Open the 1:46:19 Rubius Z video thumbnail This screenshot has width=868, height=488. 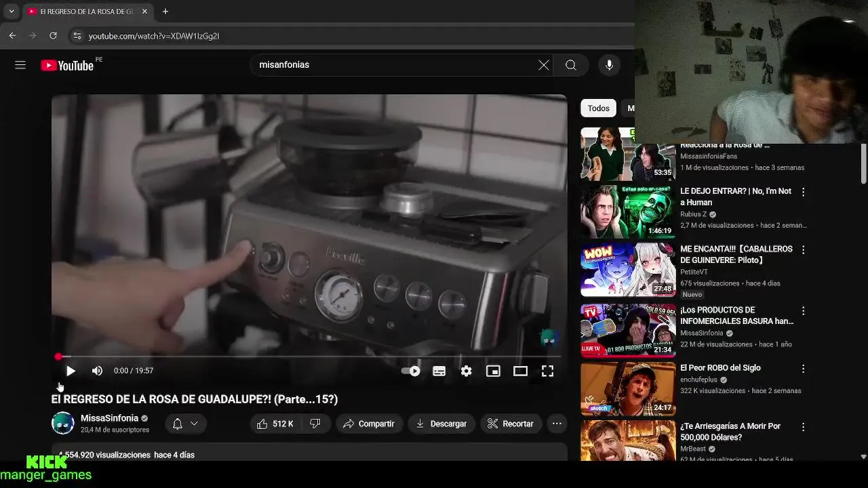pyautogui.click(x=628, y=212)
